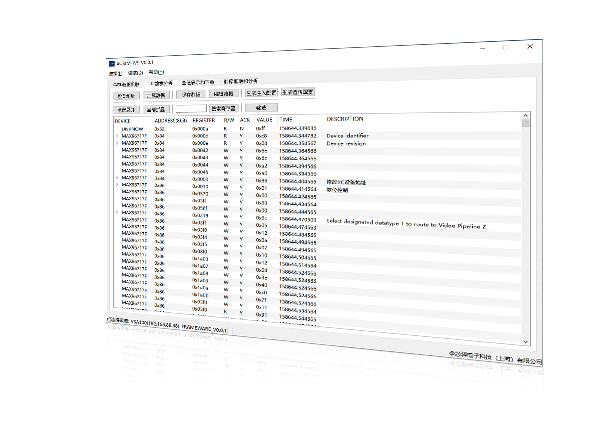600x433 pixels.
Task: Maximize the application window
Action: coord(506,47)
